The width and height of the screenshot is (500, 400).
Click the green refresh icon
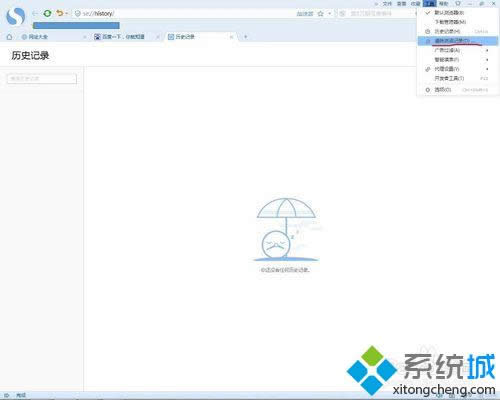point(47,13)
